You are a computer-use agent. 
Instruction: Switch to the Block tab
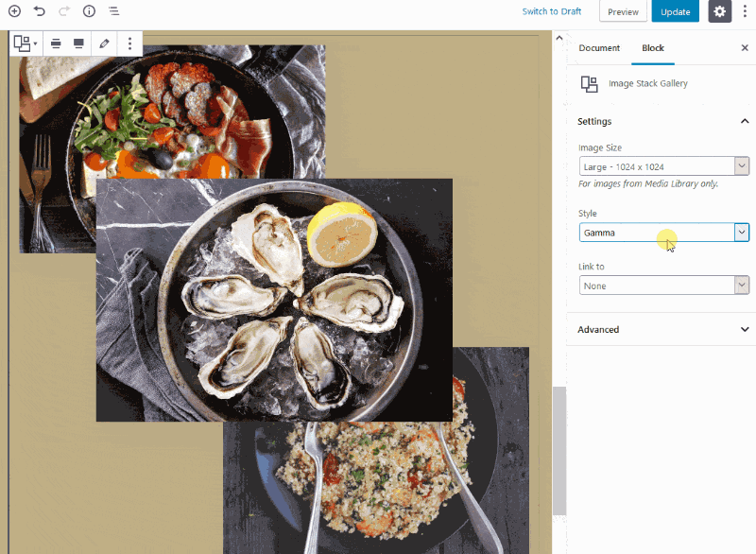[653, 47]
